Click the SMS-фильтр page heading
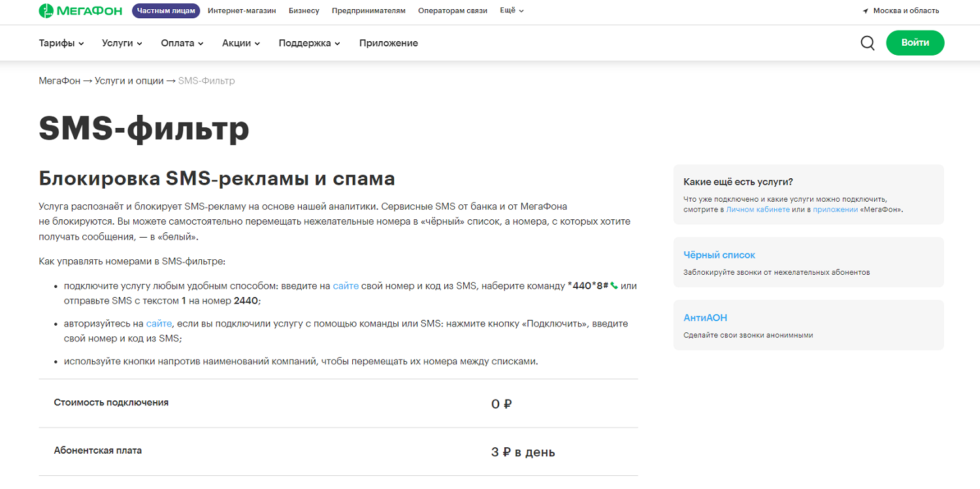 click(x=144, y=128)
